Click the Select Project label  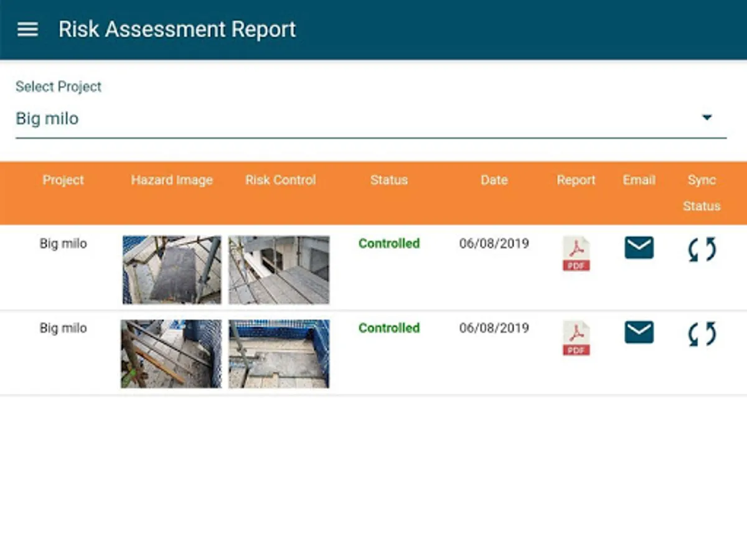(x=59, y=86)
